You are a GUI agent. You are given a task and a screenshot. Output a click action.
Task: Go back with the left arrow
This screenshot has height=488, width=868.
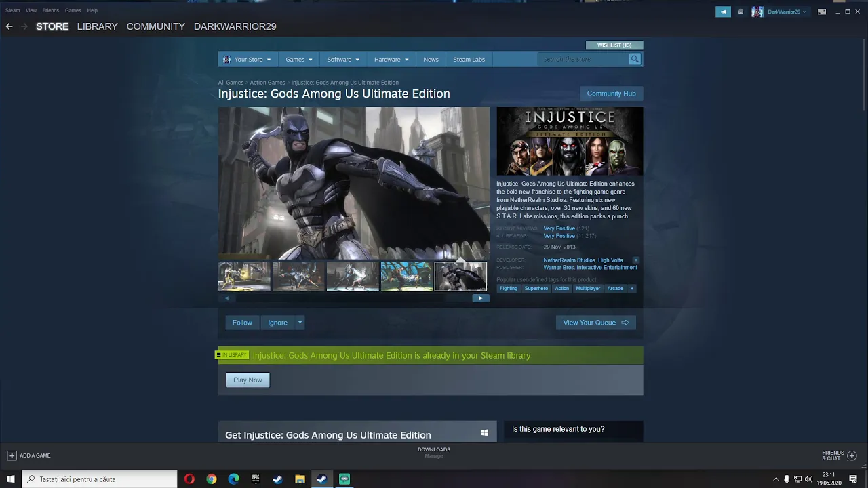9,26
